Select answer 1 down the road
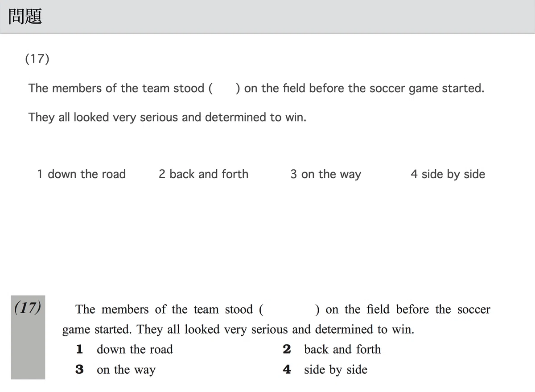535x392 pixels. [82, 174]
